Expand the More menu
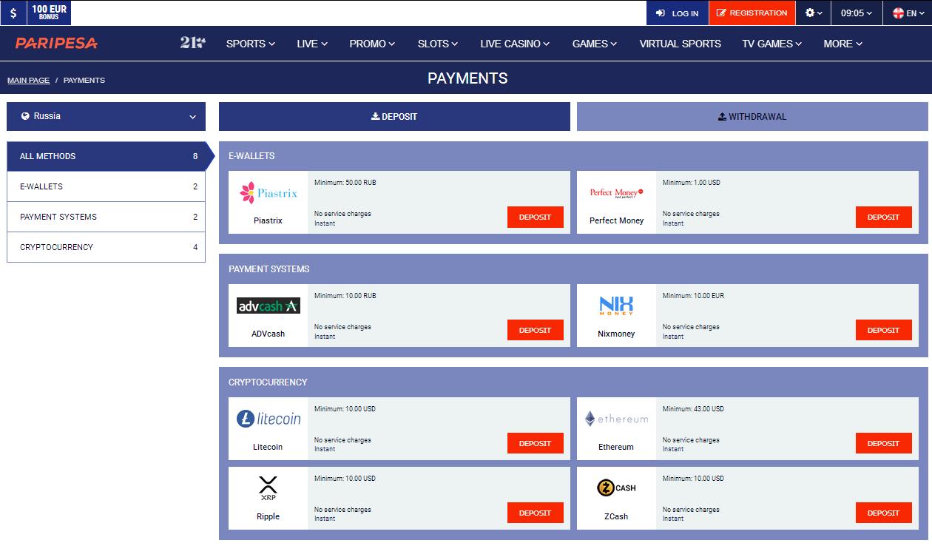 843,44
